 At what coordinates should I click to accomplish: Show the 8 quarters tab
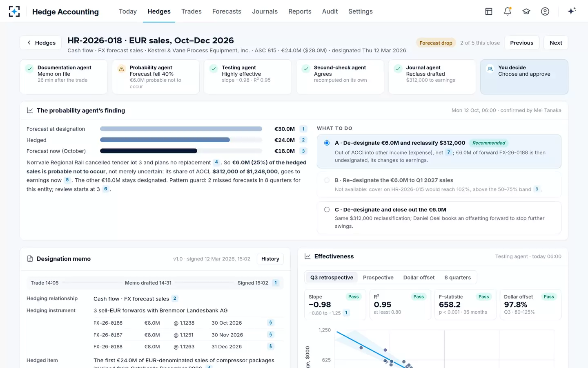pos(458,277)
